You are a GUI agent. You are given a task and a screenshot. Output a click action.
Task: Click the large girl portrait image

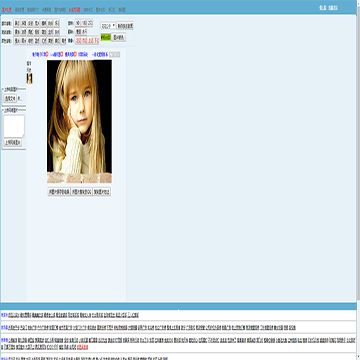pyautogui.click(x=79, y=121)
